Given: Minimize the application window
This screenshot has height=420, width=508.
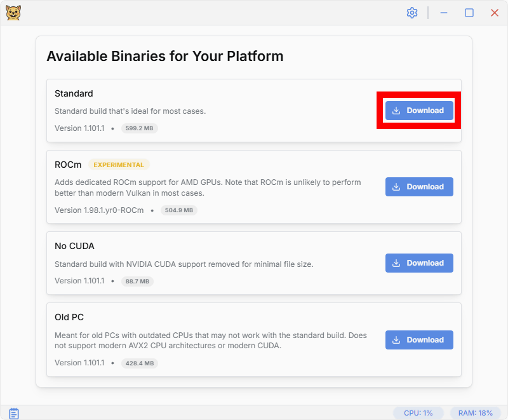Looking at the screenshot, I should (x=444, y=13).
